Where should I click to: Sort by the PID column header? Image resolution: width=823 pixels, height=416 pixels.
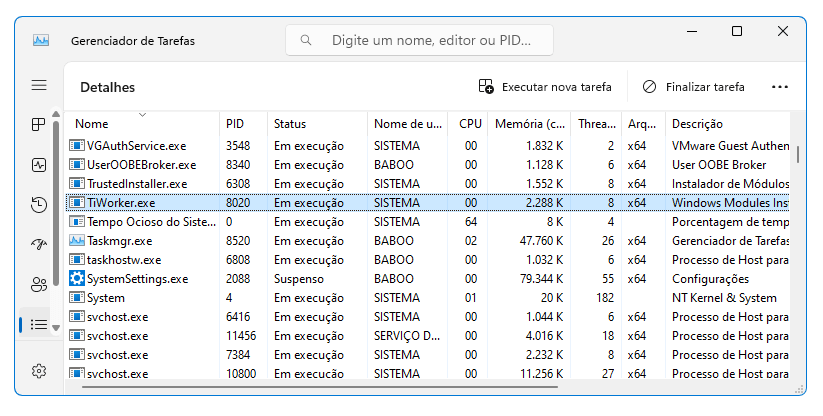(x=243, y=124)
